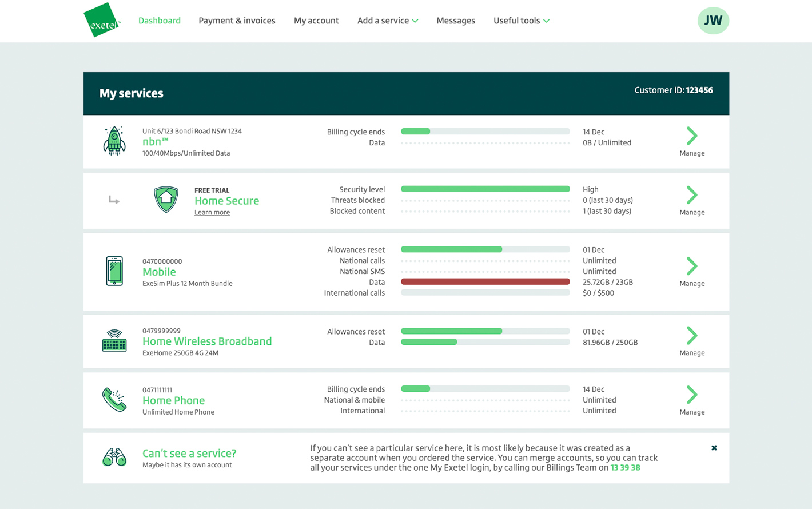Click the sub-service arrow beside Home Secure
The image size is (812, 509).
coord(114,200)
